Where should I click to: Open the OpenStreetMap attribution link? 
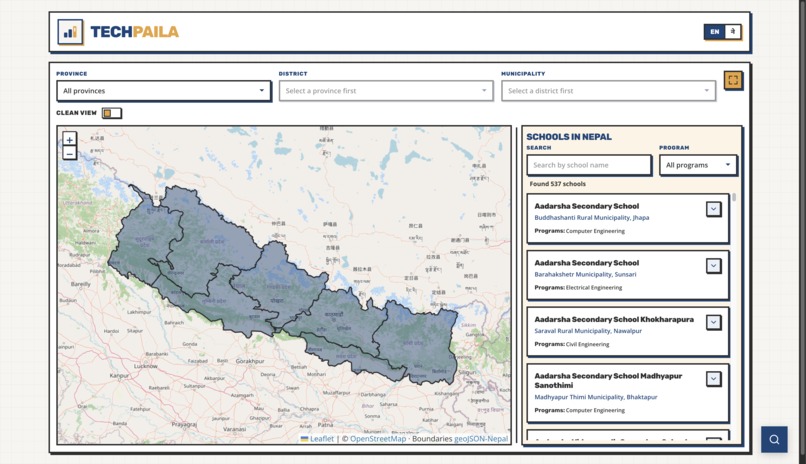point(378,439)
